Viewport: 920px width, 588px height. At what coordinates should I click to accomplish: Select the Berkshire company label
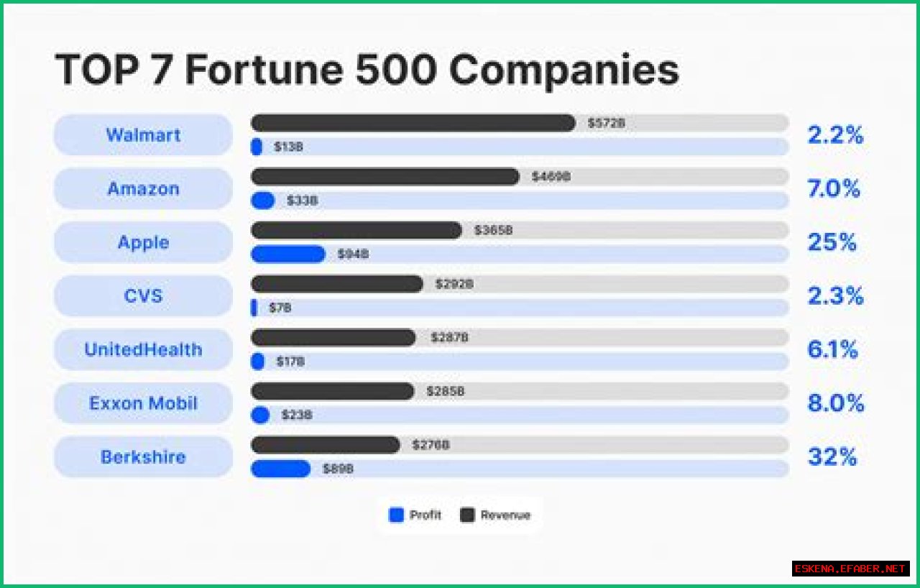coord(143,457)
